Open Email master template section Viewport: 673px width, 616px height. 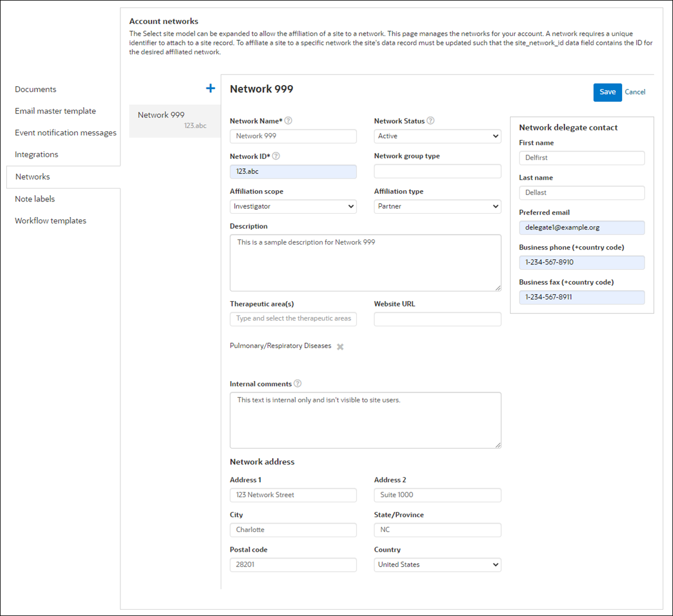[55, 111]
